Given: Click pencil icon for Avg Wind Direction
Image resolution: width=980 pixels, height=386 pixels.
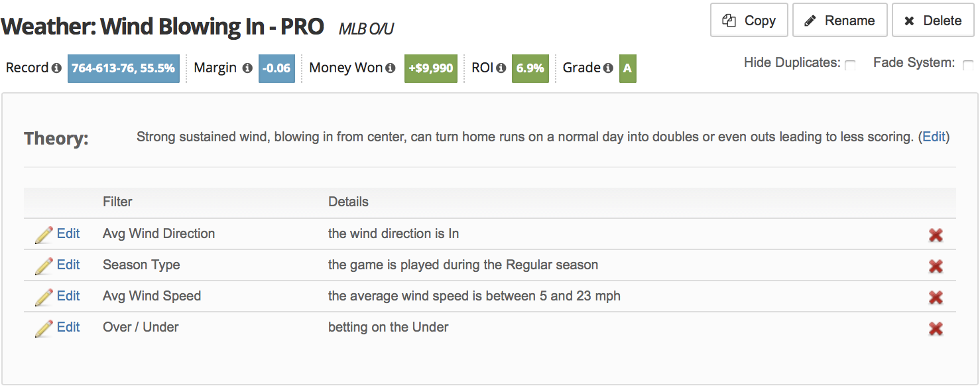Looking at the screenshot, I should [x=44, y=235].
